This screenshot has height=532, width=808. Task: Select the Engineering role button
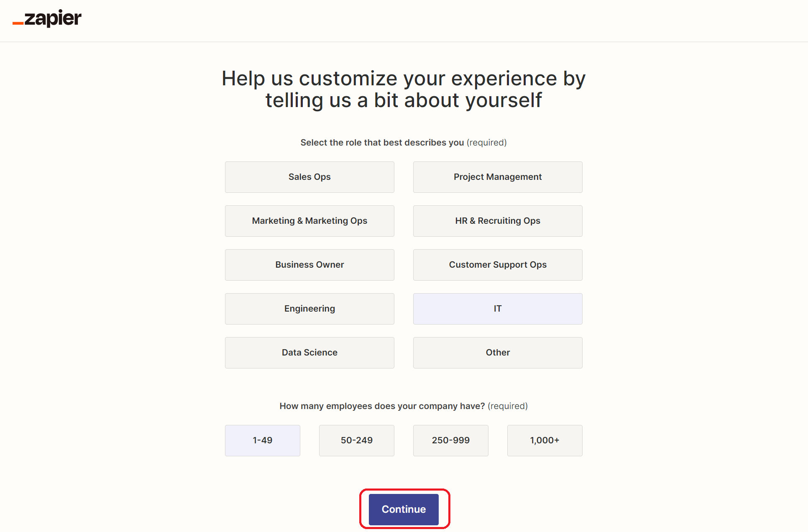pyautogui.click(x=309, y=309)
